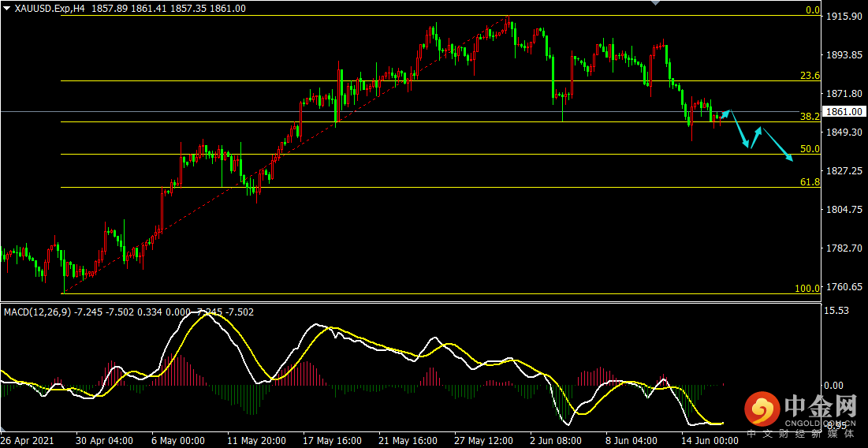Select the Fibonacci 50.0 level label
868x448 pixels.
(x=810, y=149)
